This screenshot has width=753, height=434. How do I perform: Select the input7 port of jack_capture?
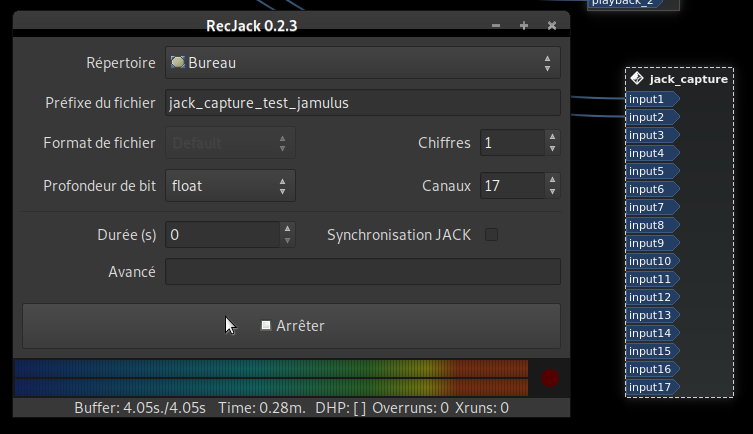[x=653, y=207]
